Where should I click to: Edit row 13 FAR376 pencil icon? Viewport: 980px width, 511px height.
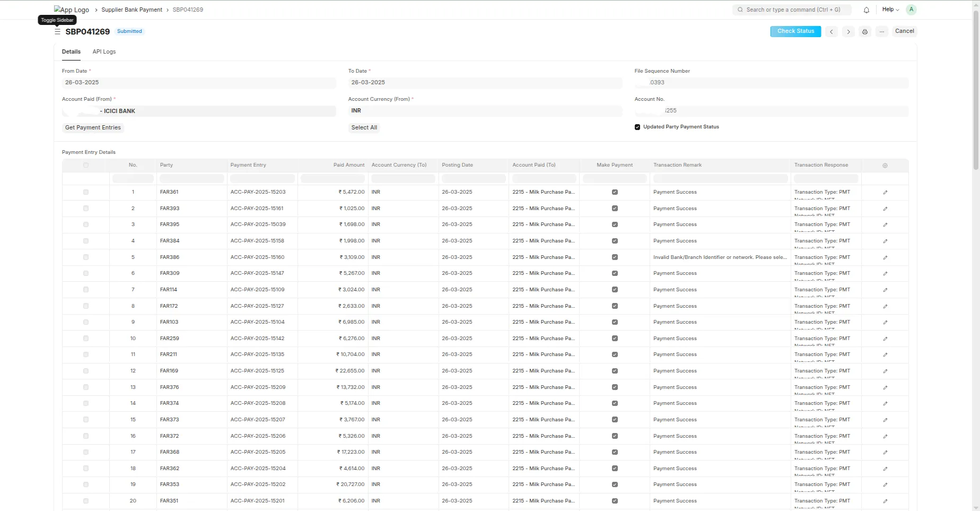[x=885, y=387]
